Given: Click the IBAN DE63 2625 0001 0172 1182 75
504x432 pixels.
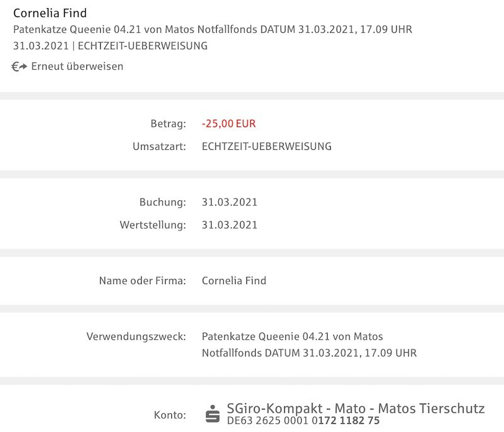Looking at the screenshot, I should coord(303,421).
